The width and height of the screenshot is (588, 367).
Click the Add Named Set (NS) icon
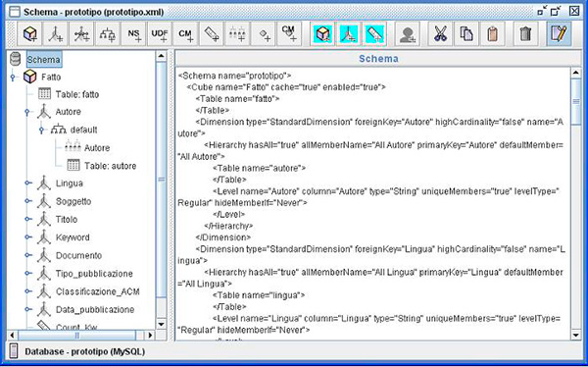click(134, 34)
